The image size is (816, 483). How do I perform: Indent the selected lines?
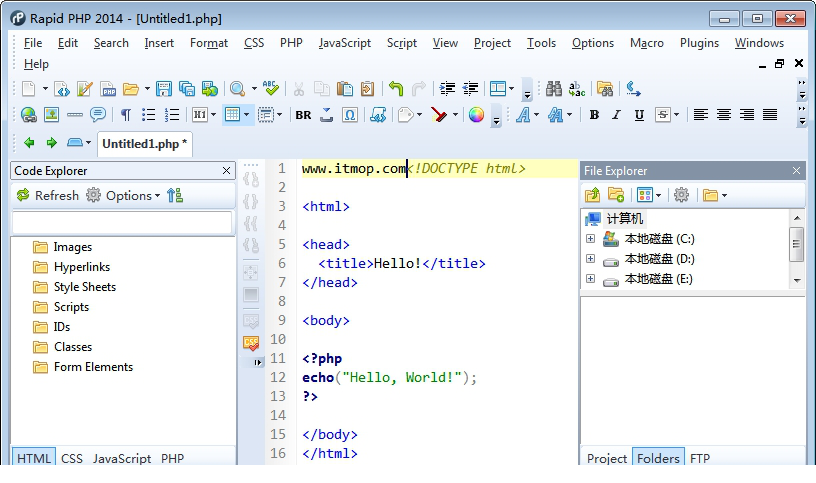[x=447, y=89]
